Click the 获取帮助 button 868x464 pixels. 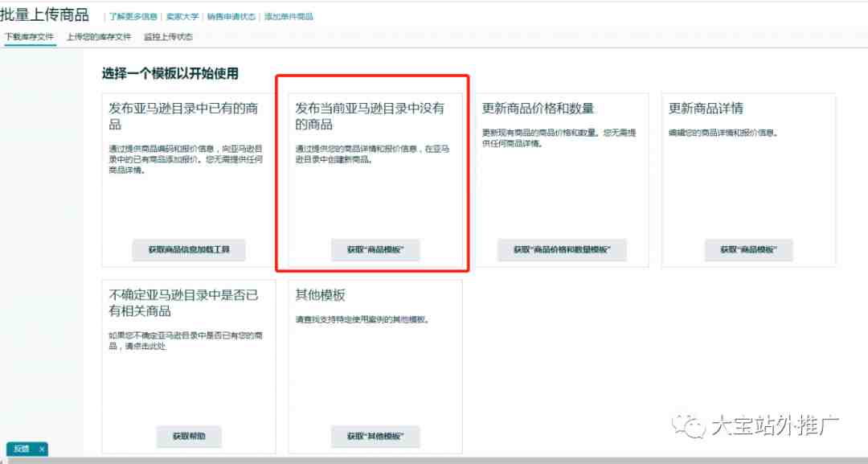click(x=189, y=437)
